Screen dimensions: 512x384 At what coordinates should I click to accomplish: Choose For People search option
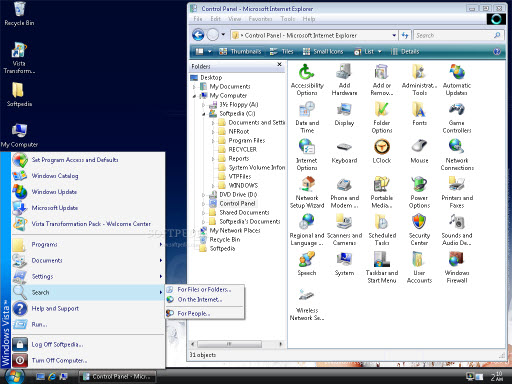(205, 313)
